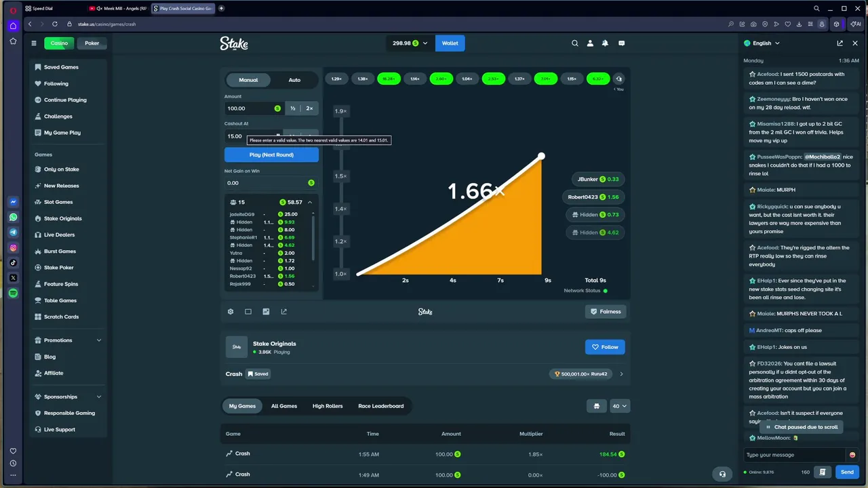Switch to the Meek Mill browser tab
868x488 pixels.
point(119,8)
